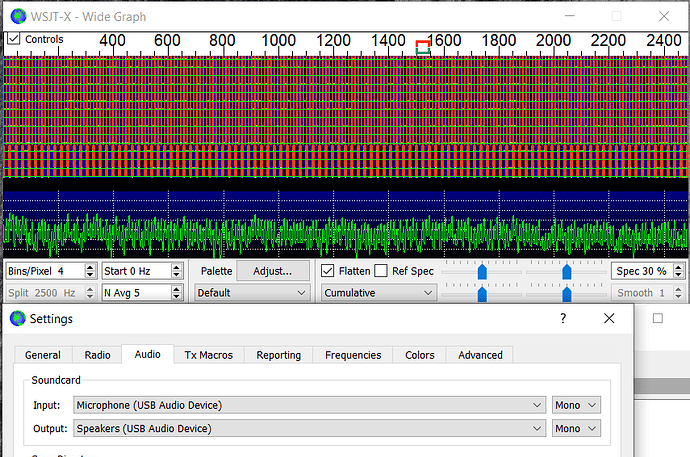Click the red-green frequency marker on scale
Screen dimensions: 690x457
423,47
